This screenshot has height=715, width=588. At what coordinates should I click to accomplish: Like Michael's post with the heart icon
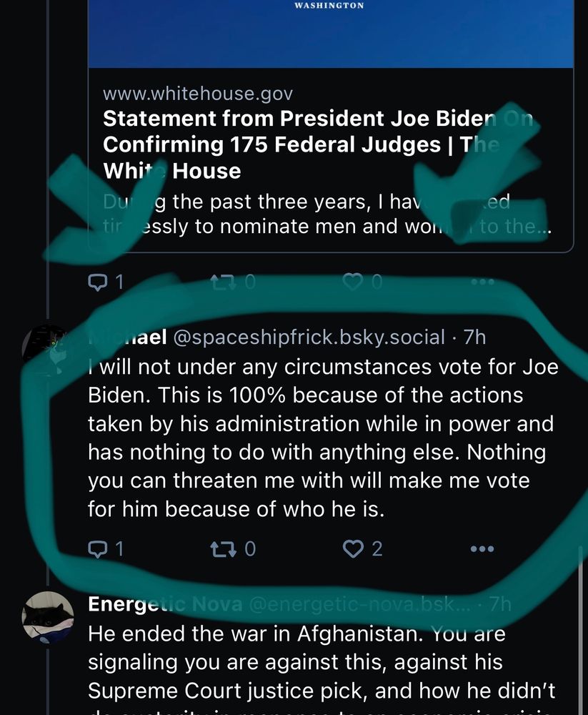pos(354,548)
